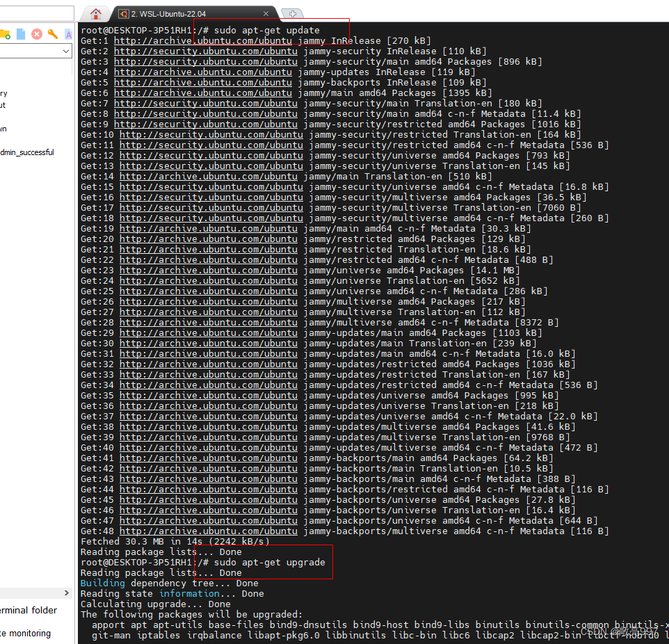
Task: Focus the quick connect field at top left
Action: 37,13
